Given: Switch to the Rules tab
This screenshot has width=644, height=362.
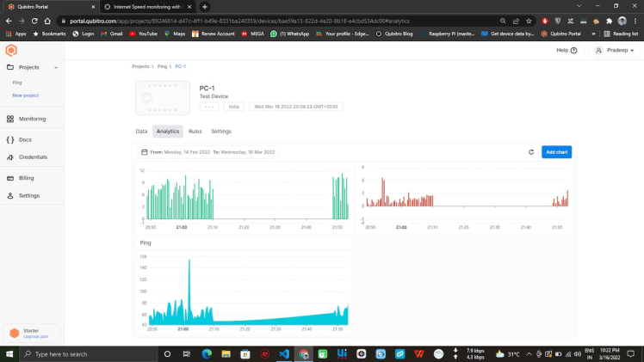Looking at the screenshot, I should (x=195, y=132).
